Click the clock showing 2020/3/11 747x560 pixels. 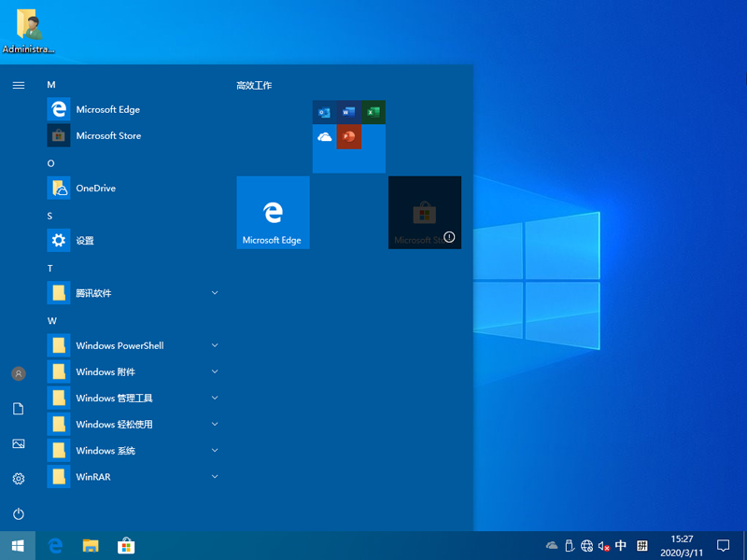(x=681, y=545)
